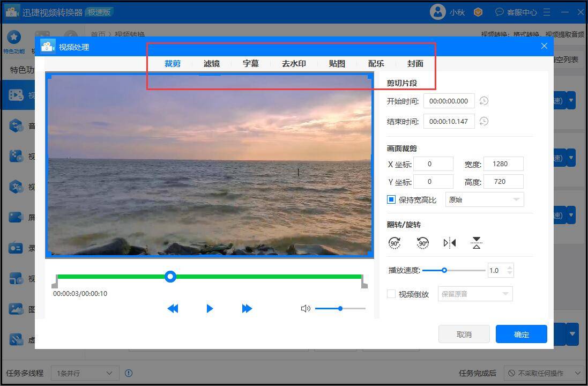Reset the 开始时间 with its clock icon
The height and width of the screenshot is (386, 588).
pos(483,101)
